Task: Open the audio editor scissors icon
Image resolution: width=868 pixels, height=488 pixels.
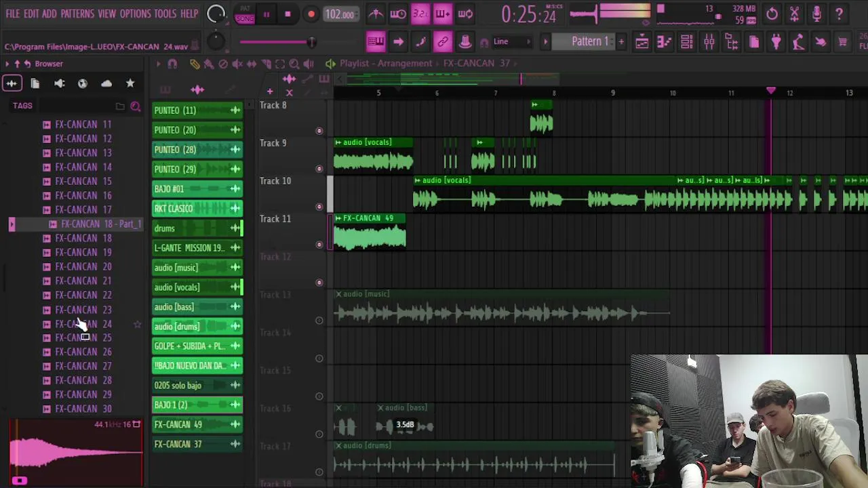Action: click(794, 14)
